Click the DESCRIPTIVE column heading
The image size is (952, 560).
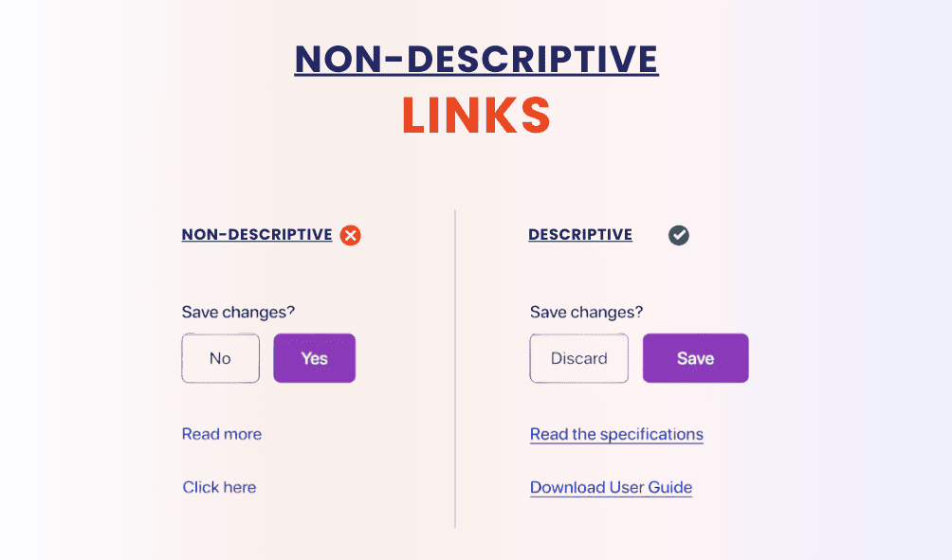pos(580,235)
